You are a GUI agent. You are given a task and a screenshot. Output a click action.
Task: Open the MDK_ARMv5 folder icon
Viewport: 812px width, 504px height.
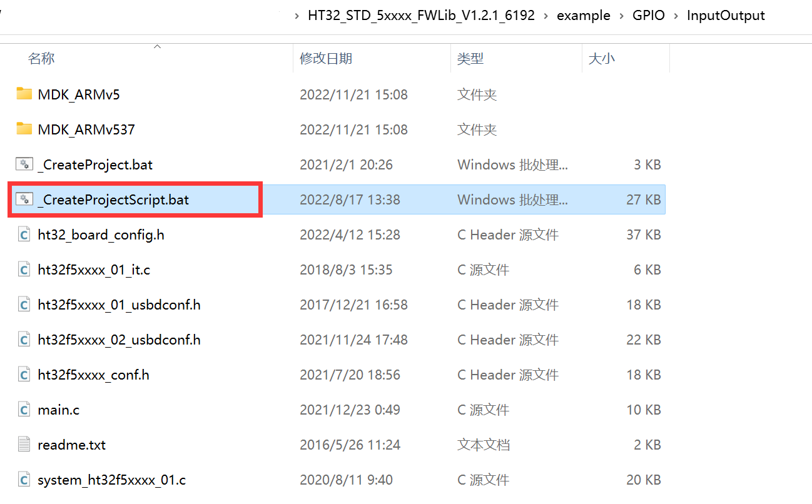pyautogui.click(x=24, y=94)
